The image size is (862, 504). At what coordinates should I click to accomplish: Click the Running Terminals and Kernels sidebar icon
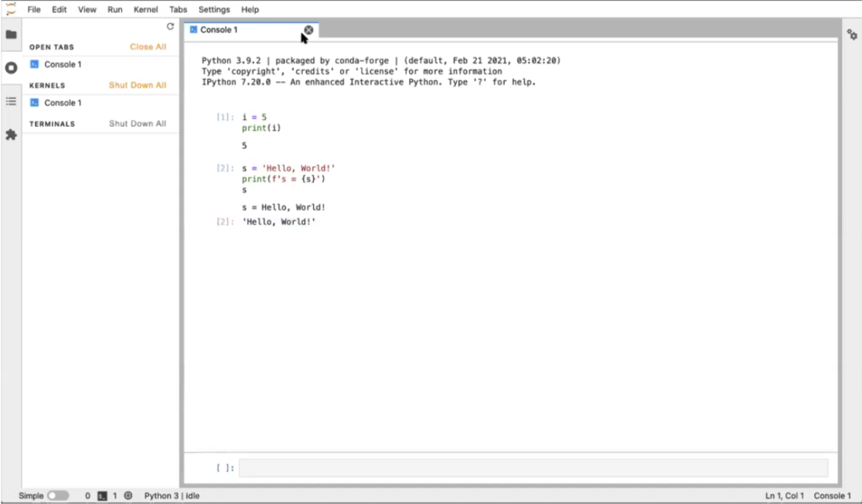11,68
